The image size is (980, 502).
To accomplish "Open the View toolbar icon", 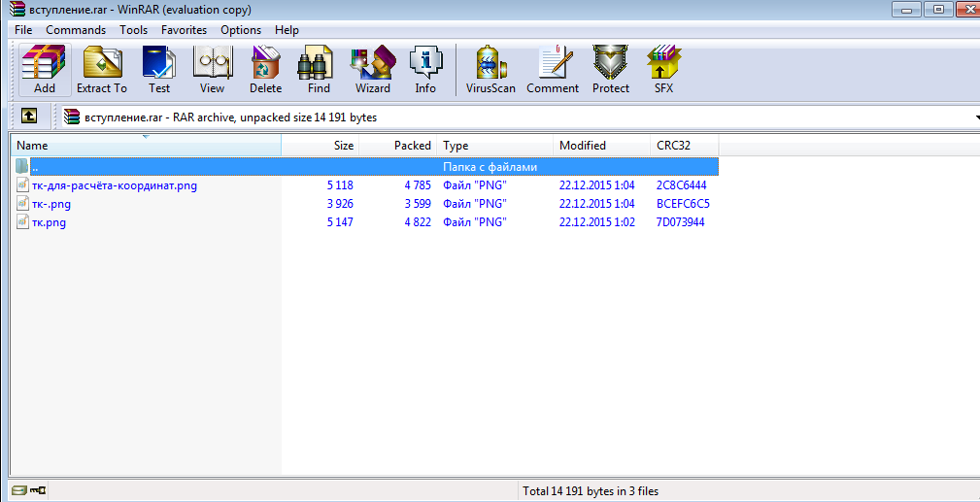I will point(212,69).
